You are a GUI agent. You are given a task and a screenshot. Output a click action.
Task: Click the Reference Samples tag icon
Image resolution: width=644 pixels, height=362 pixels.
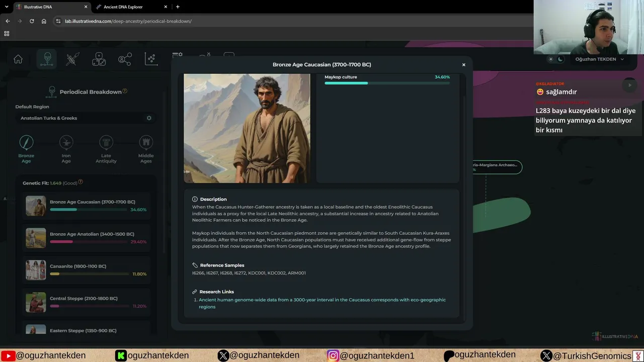195,265
